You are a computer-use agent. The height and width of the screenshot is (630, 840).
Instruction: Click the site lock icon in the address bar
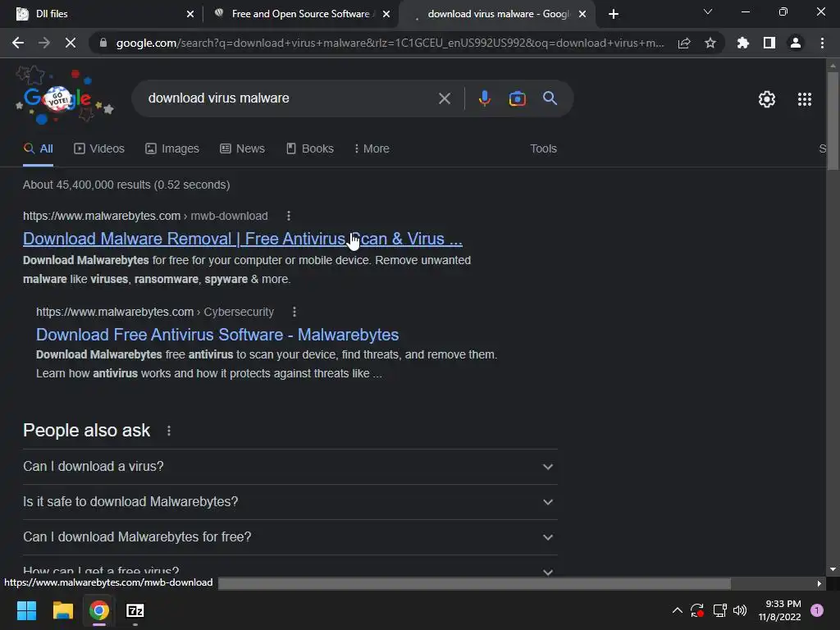[x=103, y=43]
